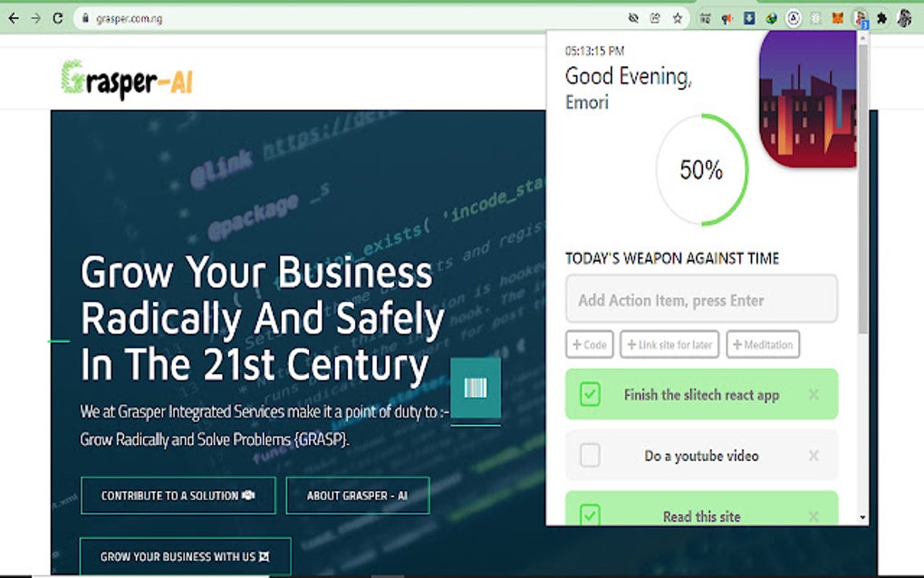Viewport: 924px width, 578px height.
Task: Click the name Emori
Action: click(587, 102)
